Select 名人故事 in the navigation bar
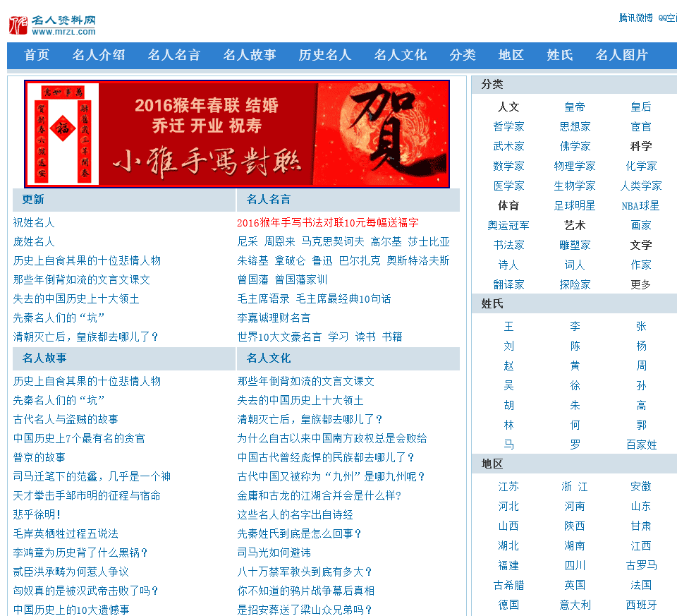The height and width of the screenshot is (616, 677). [x=250, y=55]
